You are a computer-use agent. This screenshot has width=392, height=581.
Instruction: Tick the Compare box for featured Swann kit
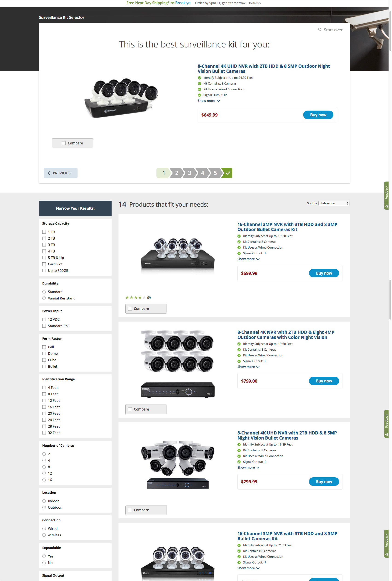click(x=64, y=143)
